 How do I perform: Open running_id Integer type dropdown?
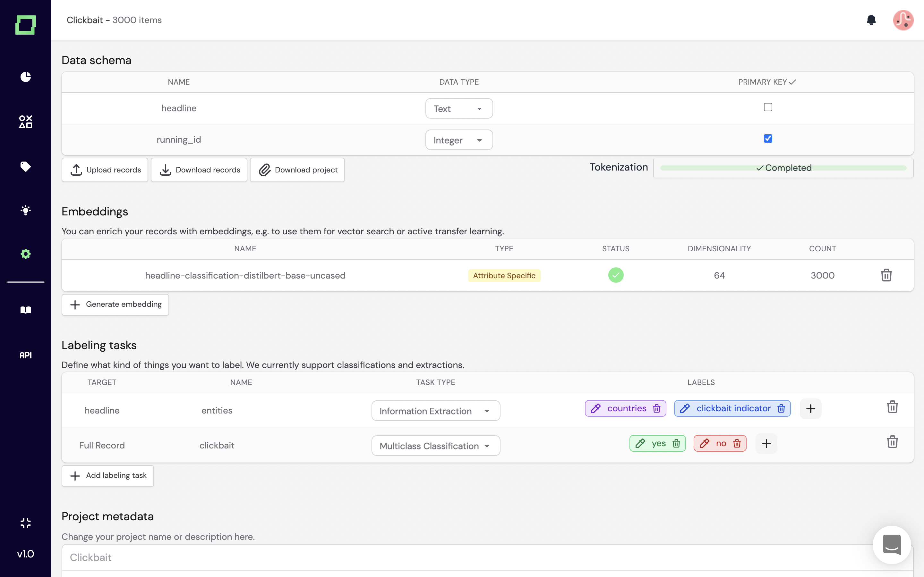[458, 140]
